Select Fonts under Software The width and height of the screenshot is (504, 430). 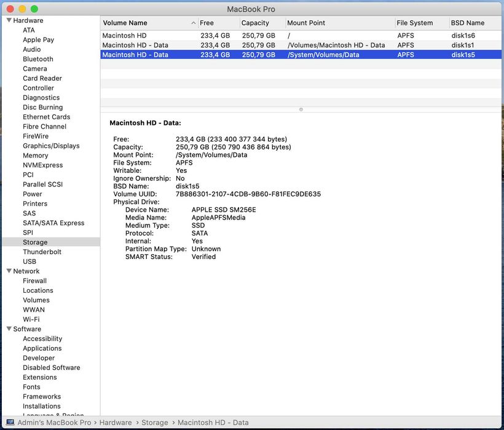[x=31, y=387]
